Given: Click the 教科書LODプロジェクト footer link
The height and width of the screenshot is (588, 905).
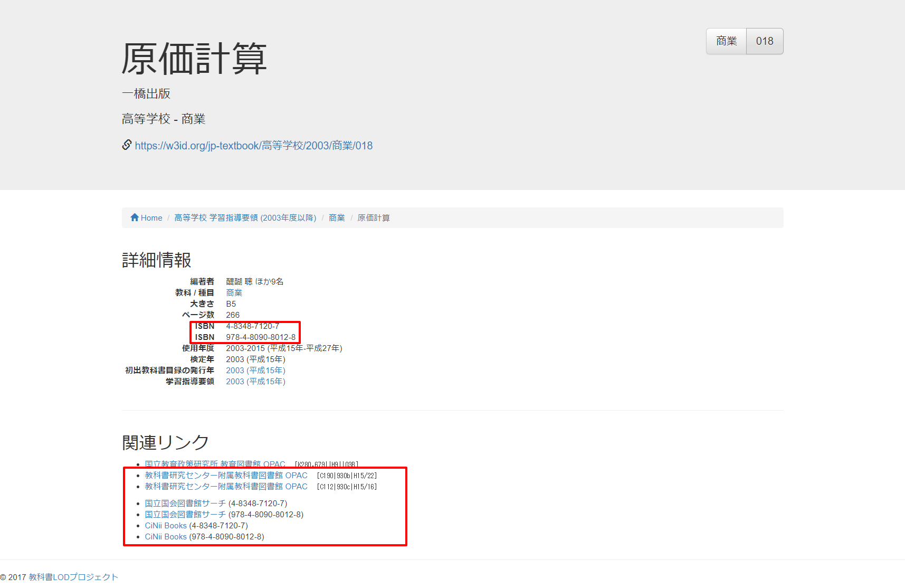Looking at the screenshot, I should [73, 577].
